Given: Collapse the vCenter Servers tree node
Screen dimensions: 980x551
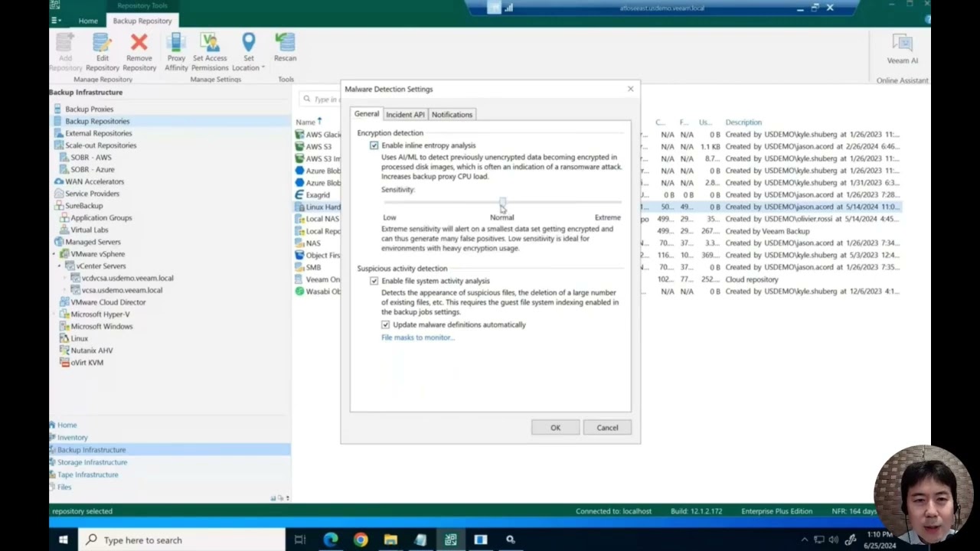Looking at the screenshot, I should pos(60,266).
